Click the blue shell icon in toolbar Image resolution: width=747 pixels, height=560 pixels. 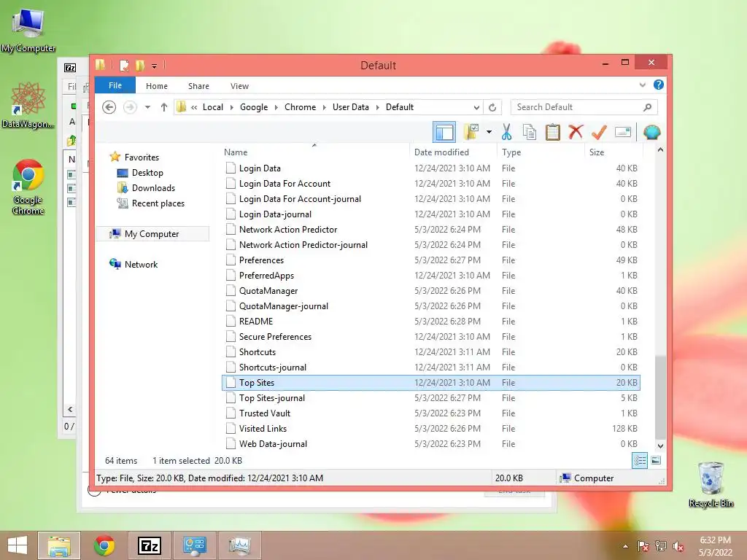click(x=651, y=132)
